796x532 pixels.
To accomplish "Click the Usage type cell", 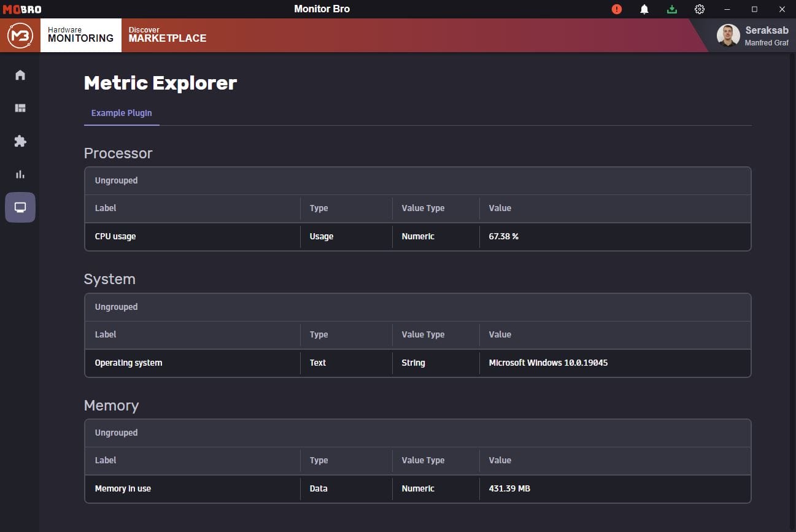I will click(322, 236).
